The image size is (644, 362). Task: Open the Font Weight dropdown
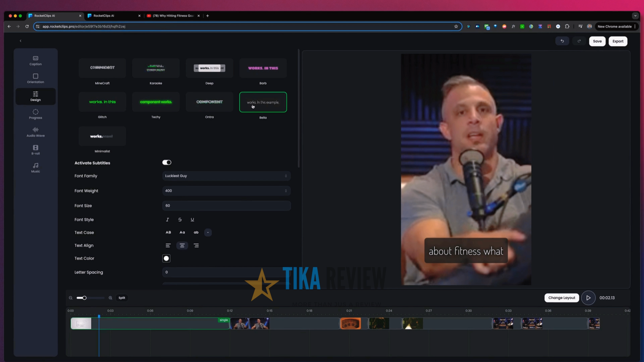tap(226, 190)
